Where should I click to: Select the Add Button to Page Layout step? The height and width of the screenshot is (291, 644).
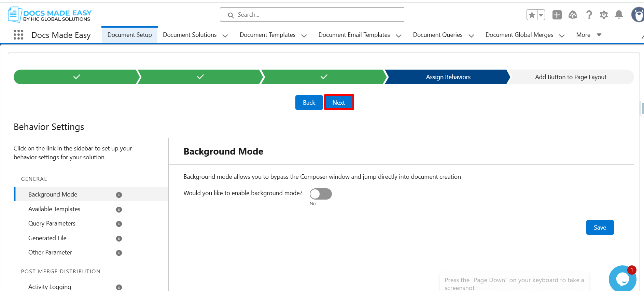(571, 77)
